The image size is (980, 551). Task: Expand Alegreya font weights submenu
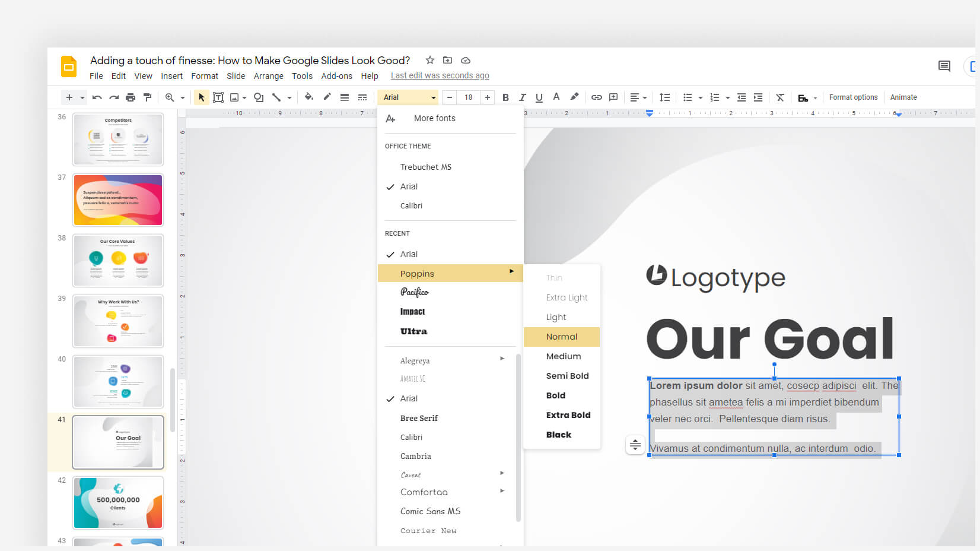click(502, 358)
